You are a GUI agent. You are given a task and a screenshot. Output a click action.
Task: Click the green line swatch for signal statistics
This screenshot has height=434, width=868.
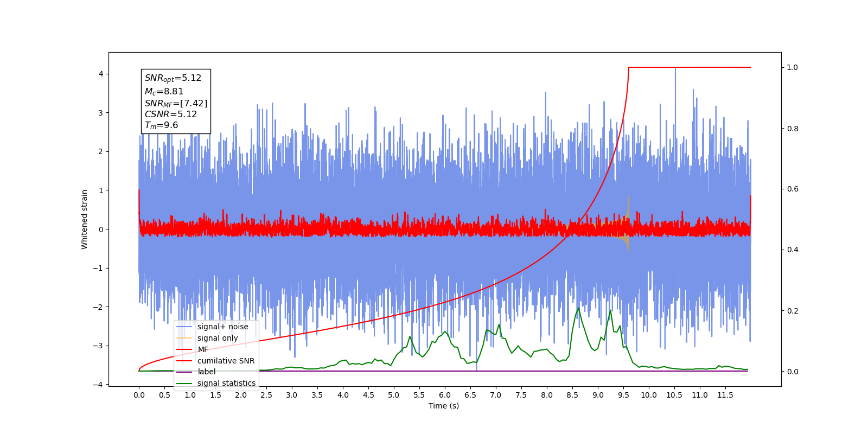(184, 383)
